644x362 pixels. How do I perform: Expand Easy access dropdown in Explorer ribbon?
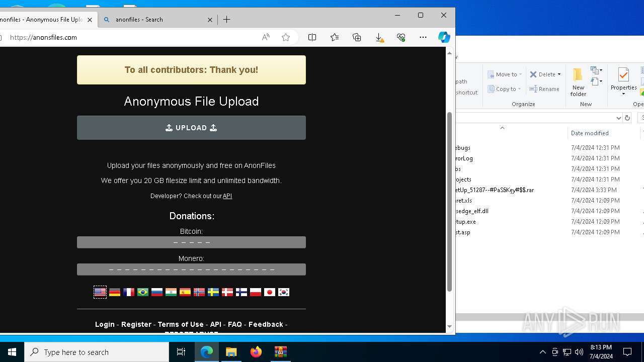(x=597, y=81)
